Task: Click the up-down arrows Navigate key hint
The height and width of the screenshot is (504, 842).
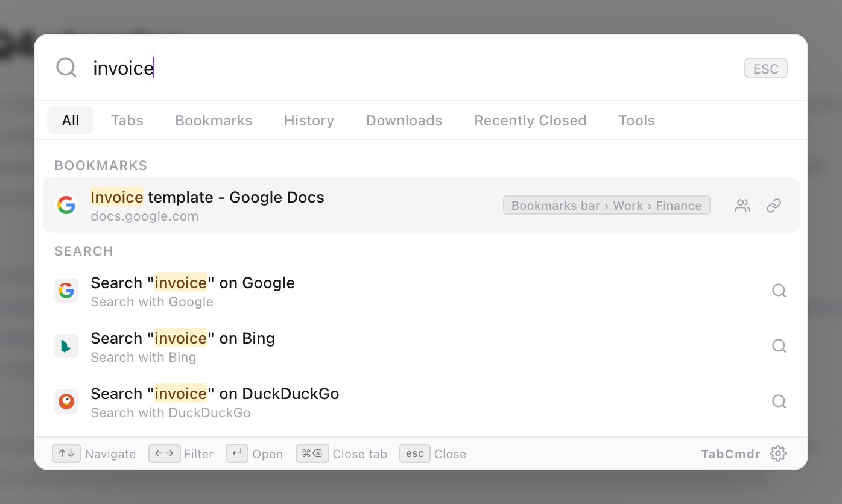Action: click(x=66, y=453)
